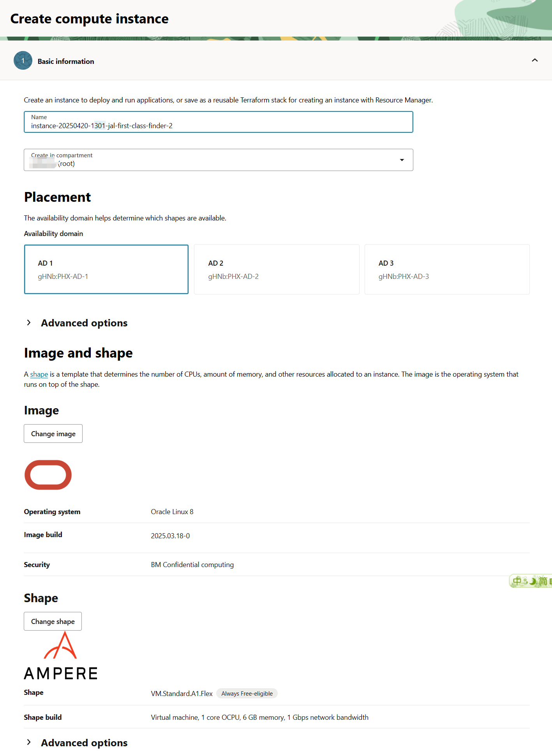Select AD 2 availability domain
The height and width of the screenshot is (756, 552).
pyautogui.click(x=276, y=269)
